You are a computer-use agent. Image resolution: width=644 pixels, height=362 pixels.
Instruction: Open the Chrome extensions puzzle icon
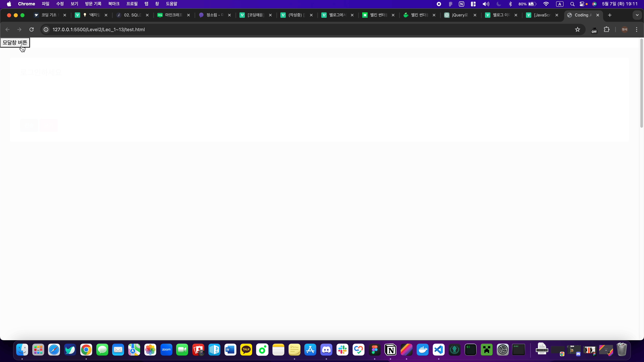tap(607, 29)
